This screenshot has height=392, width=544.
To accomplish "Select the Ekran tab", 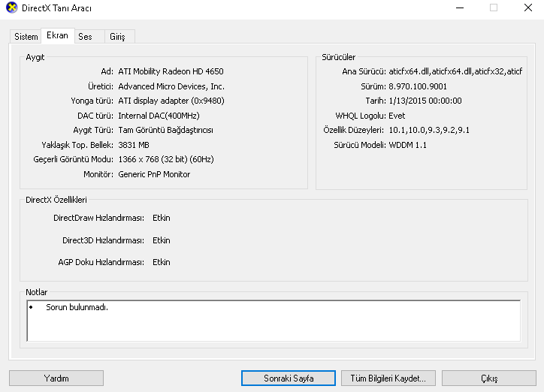I will click(x=57, y=35).
